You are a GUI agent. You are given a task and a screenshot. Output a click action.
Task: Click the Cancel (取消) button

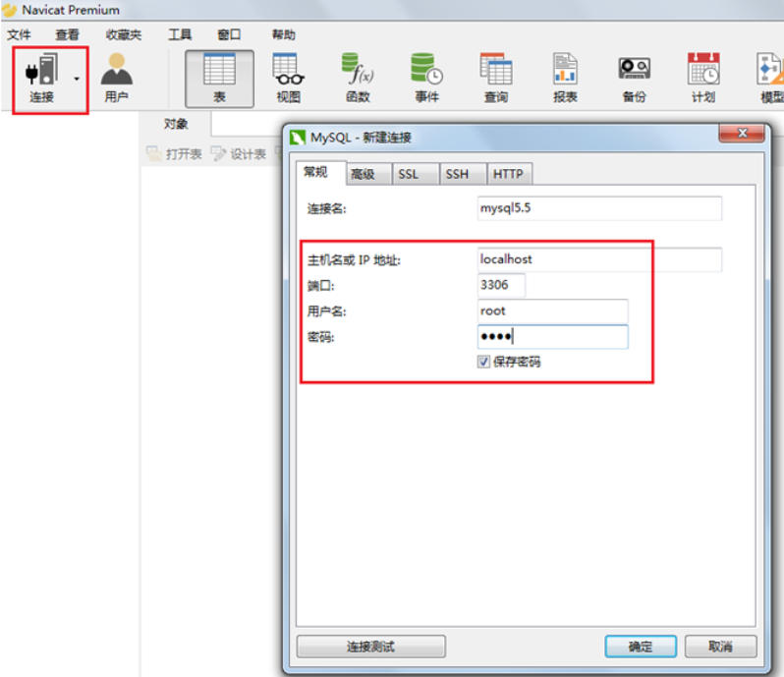[x=720, y=647]
